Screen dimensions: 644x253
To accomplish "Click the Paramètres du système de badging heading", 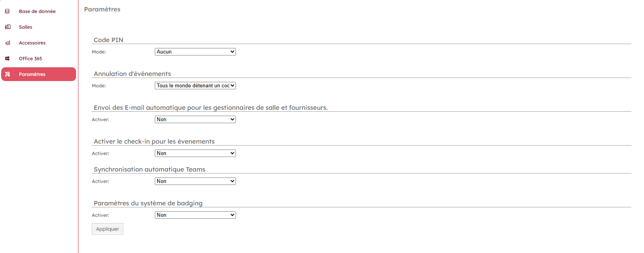I will coord(148,203).
